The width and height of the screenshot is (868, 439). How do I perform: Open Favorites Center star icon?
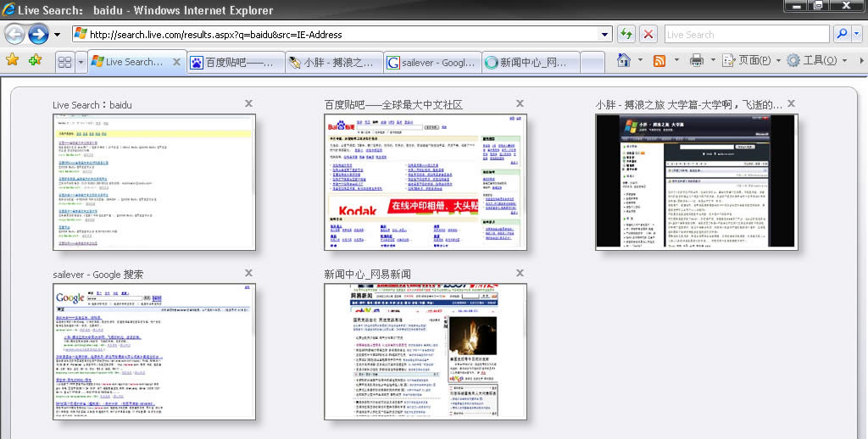(12, 60)
